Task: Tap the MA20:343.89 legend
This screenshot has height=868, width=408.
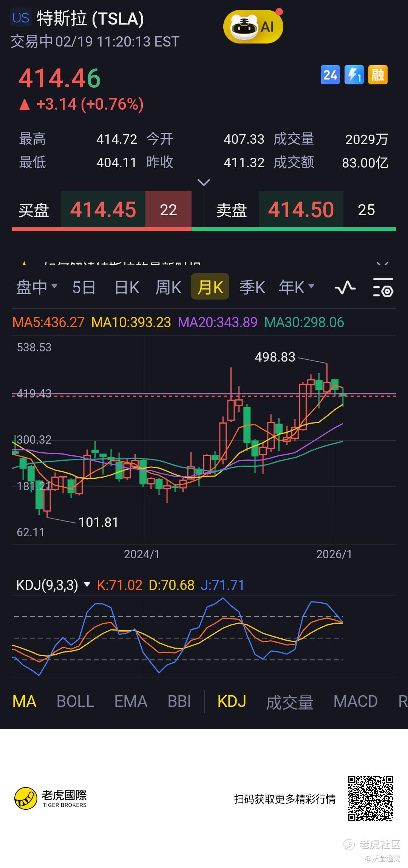Action: tap(218, 322)
